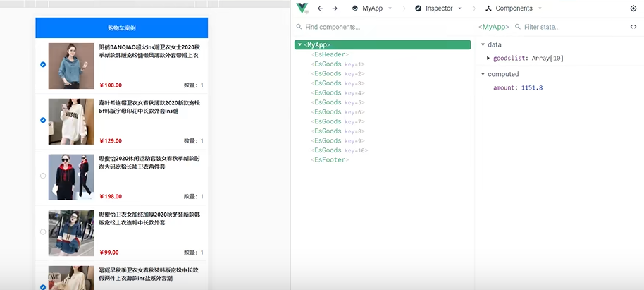Uncheck the ¥108.00 hoodie item

click(x=43, y=65)
